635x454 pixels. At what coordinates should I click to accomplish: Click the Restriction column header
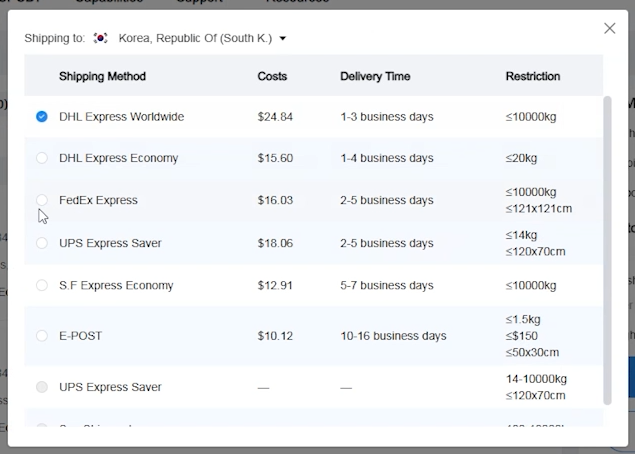[533, 76]
